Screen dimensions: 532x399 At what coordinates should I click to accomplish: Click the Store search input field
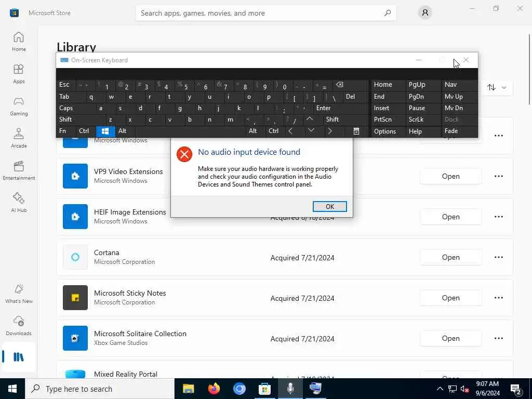click(x=266, y=13)
